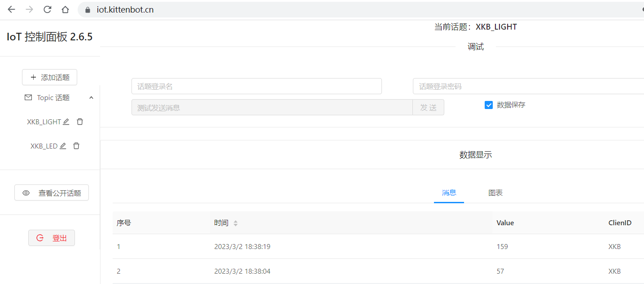
Task: Click the 添加话题 button
Action: click(x=49, y=77)
